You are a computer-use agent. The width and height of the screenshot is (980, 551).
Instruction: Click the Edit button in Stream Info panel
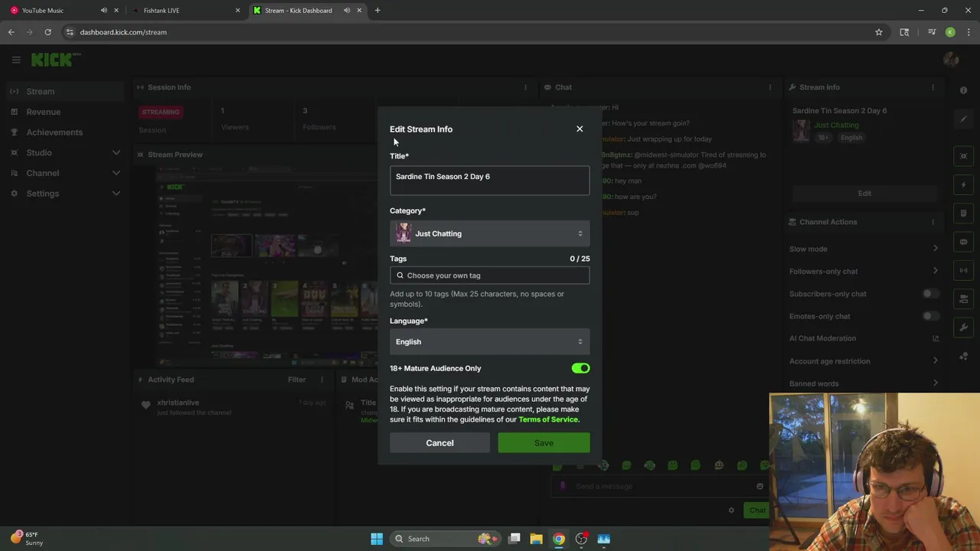click(x=864, y=193)
